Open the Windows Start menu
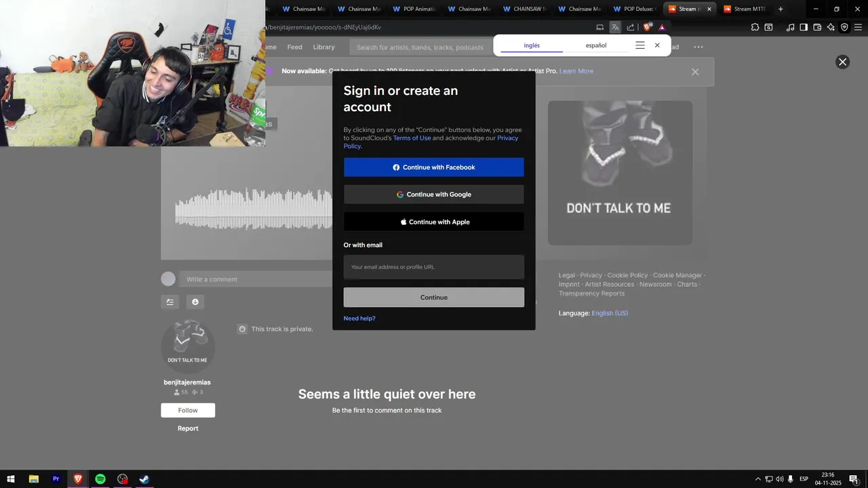 (x=11, y=479)
